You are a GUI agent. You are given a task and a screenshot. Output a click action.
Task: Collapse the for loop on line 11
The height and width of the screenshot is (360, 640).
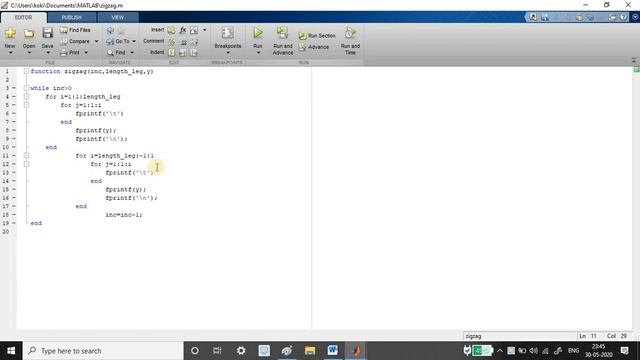click(x=26, y=156)
